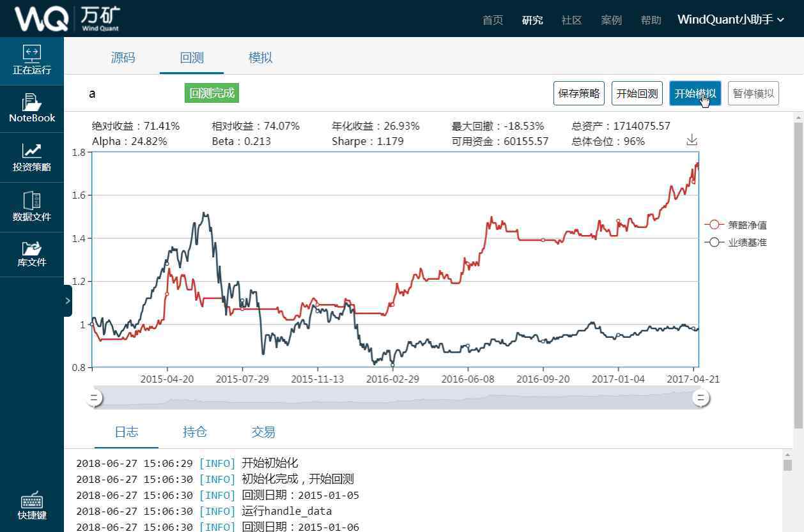Viewport: 804px width, 532px height.
Task: Switch to the 回测 tab
Action: (x=192, y=57)
